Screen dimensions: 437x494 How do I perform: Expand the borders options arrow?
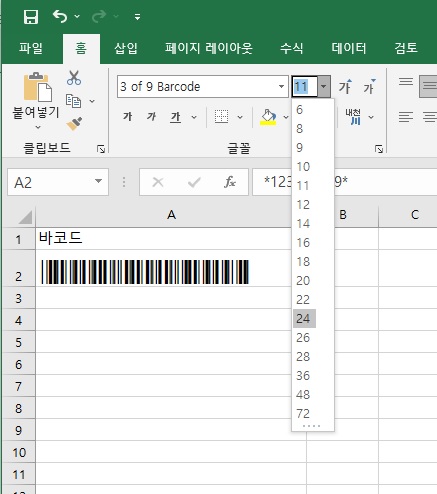[240, 117]
